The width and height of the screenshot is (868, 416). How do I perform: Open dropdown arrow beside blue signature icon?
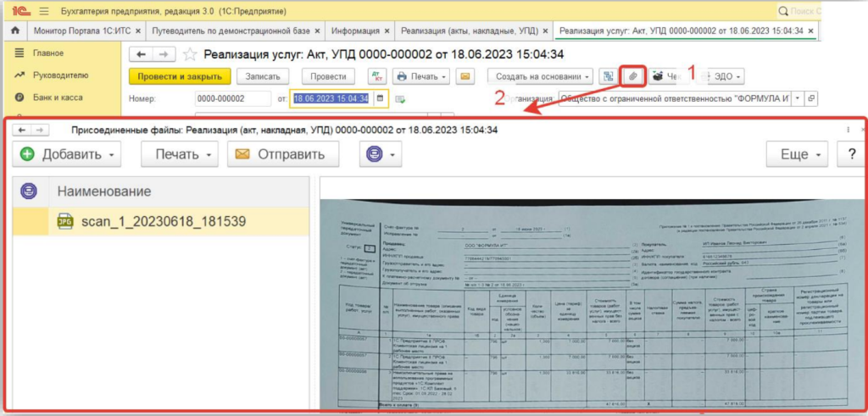point(392,155)
